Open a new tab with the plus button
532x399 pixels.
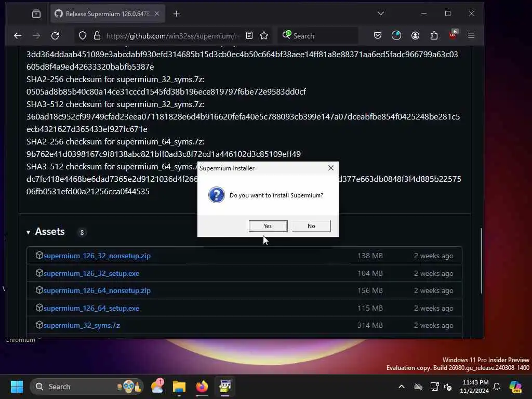coord(177,14)
